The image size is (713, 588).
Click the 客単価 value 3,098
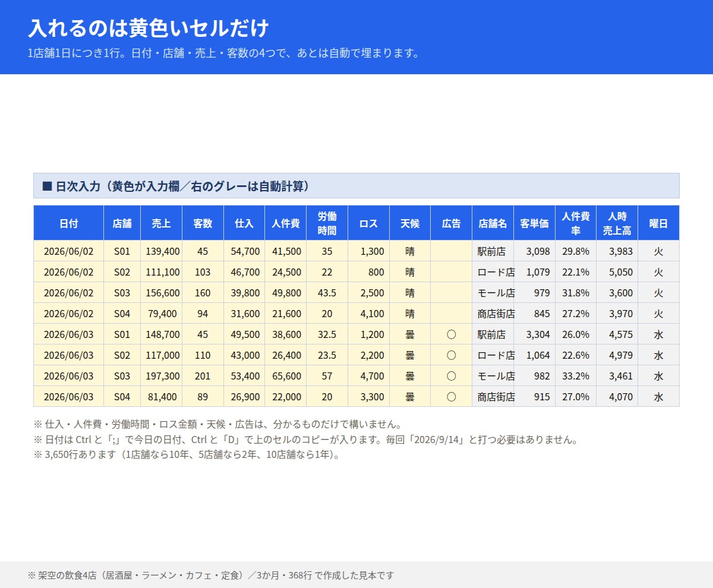click(x=534, y=251)
